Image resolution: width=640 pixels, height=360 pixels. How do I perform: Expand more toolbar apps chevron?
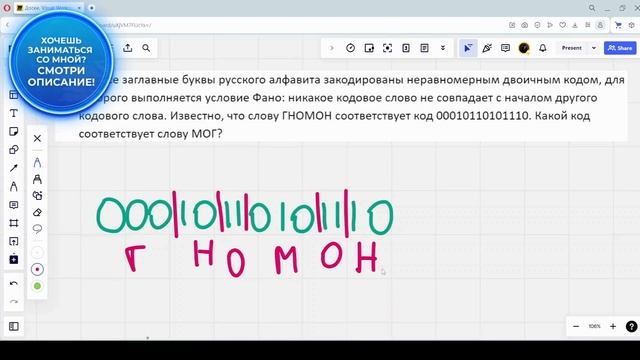click(443, 48)
